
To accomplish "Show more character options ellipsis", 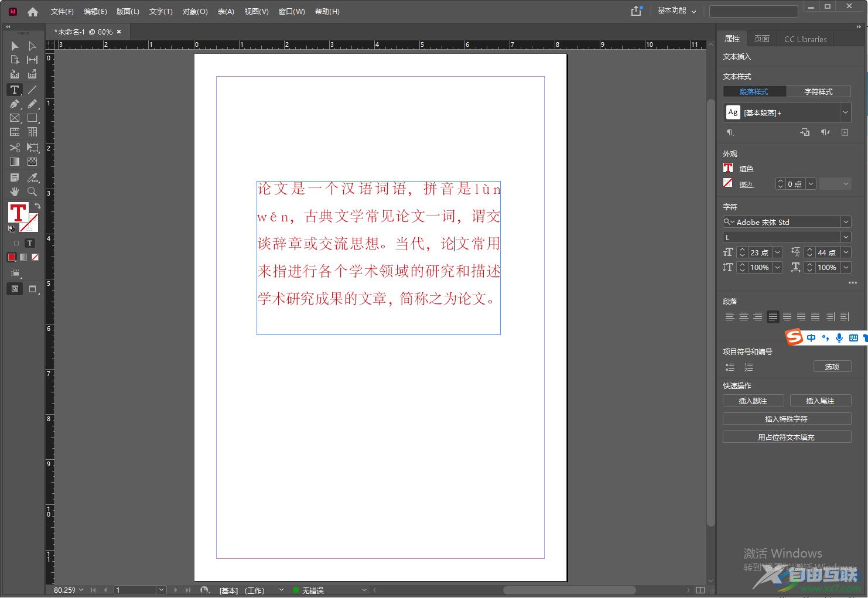I will (x=852, y=283).
